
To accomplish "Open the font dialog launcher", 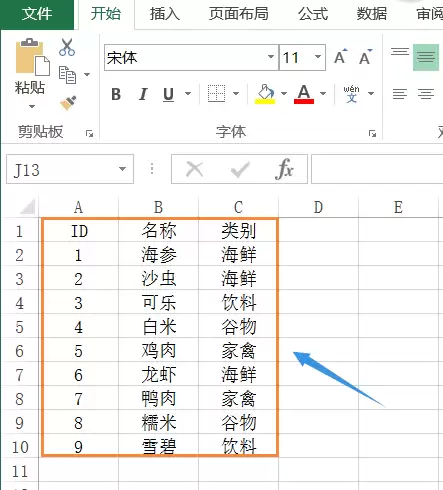I will 372,134.
